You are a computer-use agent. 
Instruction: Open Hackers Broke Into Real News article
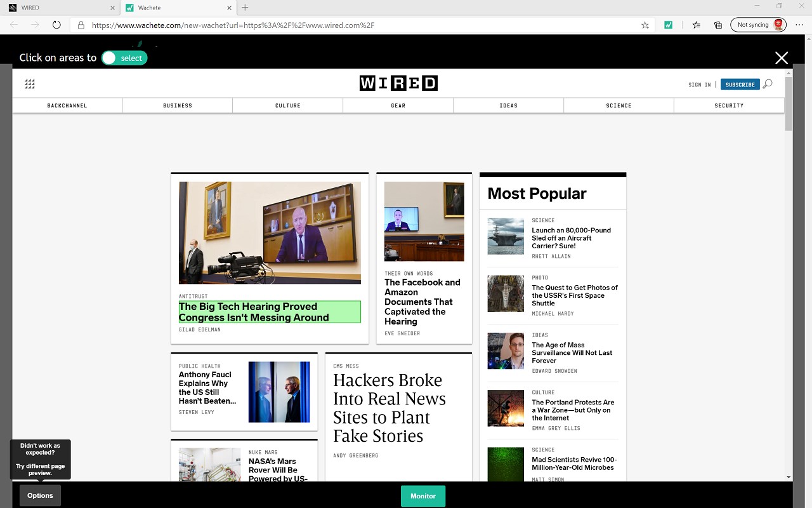[x=390, y=408]
